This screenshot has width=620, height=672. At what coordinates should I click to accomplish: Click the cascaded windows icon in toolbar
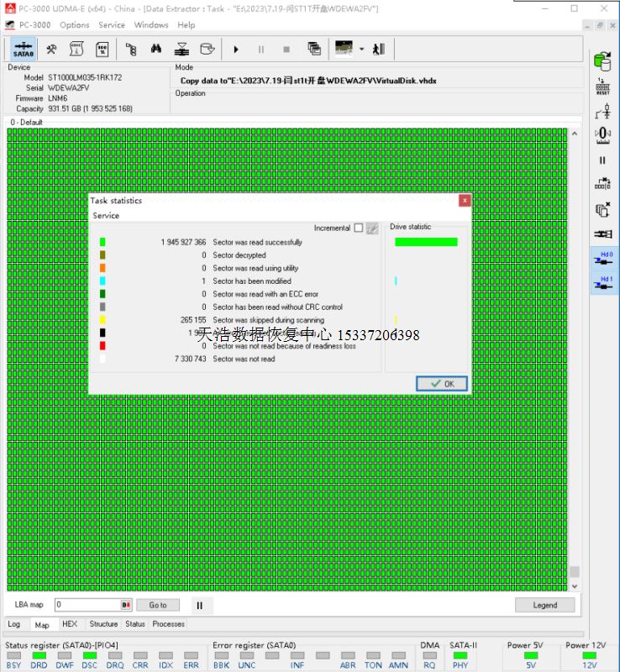[314, 50]
